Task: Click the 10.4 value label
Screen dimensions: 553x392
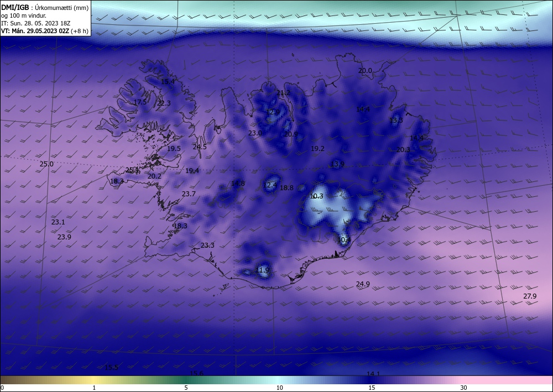Action: [x=344, y=240]
